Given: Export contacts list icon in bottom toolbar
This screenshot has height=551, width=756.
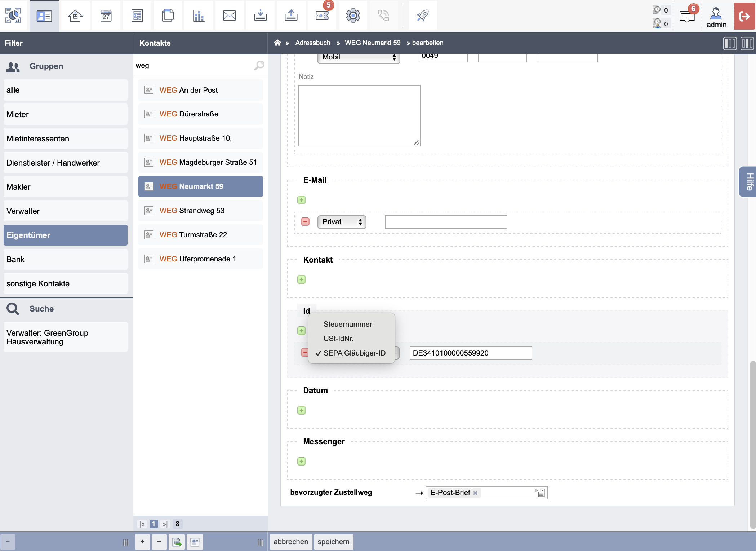Looking at the screenshot, I should pyautogui.click(x=177, y=542).
